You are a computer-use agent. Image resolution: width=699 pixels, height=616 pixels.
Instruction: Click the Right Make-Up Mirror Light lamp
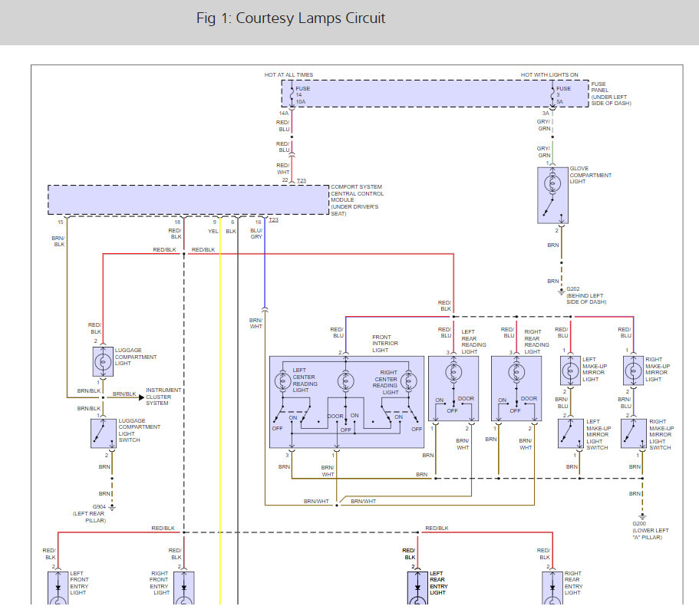(633, 371)
